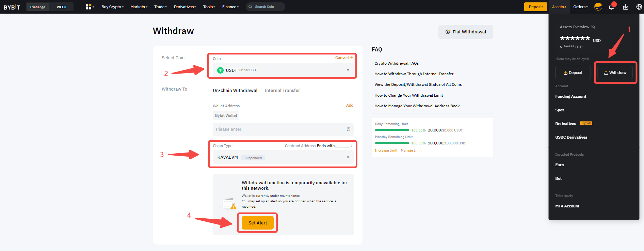The image size is (644, 251).
Task: Open How to Manage Withdrawal Address Book
Action: click(417, 106)
